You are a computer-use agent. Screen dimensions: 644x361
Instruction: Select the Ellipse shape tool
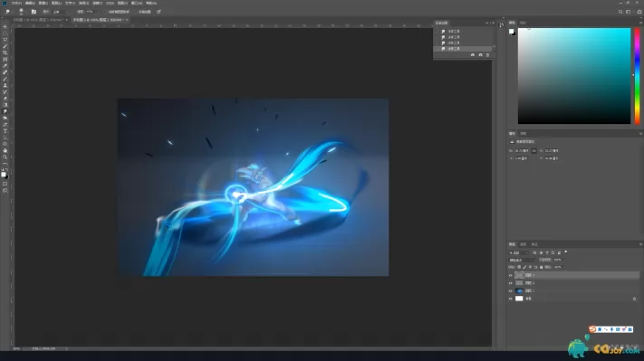point(5,144)
